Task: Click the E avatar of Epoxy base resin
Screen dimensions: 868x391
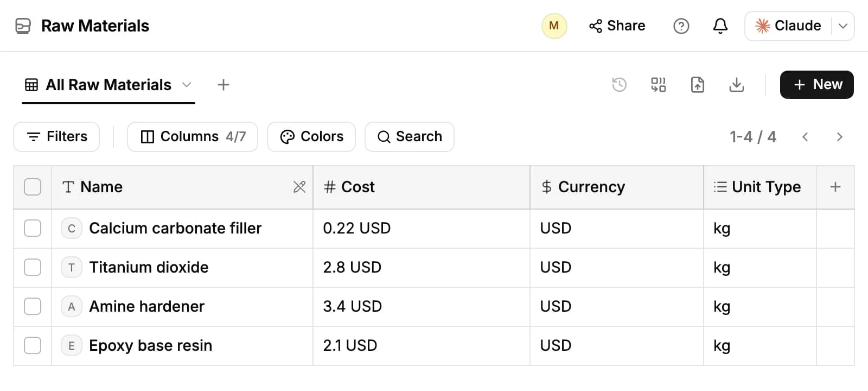Action: 71,346
